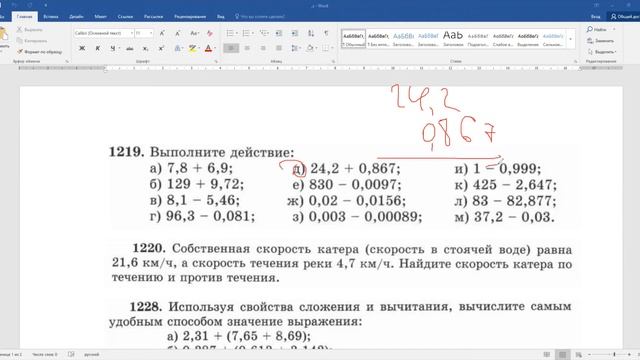Click Replace (Заменить) button

click(600, 41)
